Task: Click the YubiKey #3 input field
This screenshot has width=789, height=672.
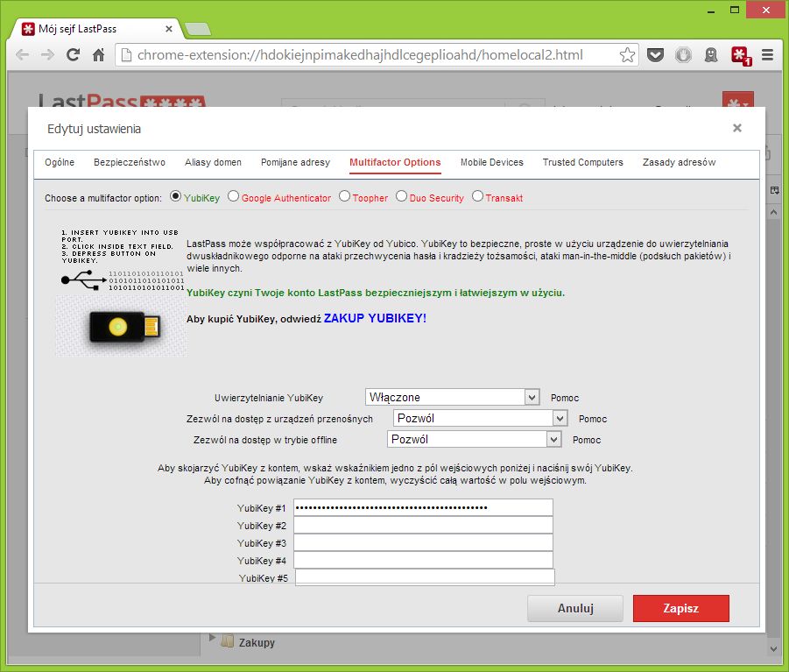Action: (423, 542)
